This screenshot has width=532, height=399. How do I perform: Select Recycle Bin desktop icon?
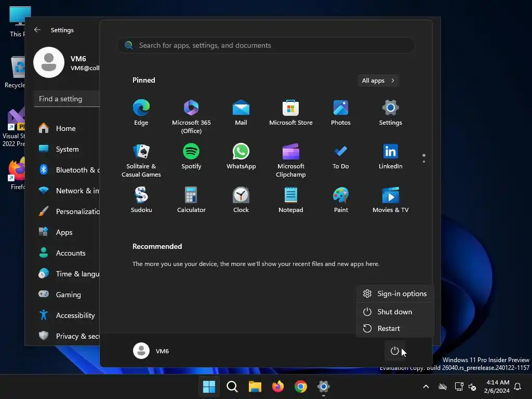coord(15,72)
